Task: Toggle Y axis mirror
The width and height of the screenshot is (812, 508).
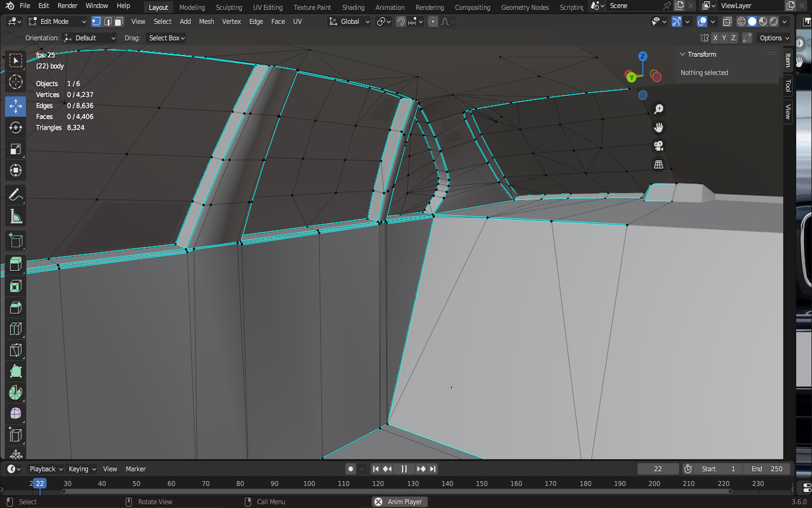Action: click(x=724, y=38)
